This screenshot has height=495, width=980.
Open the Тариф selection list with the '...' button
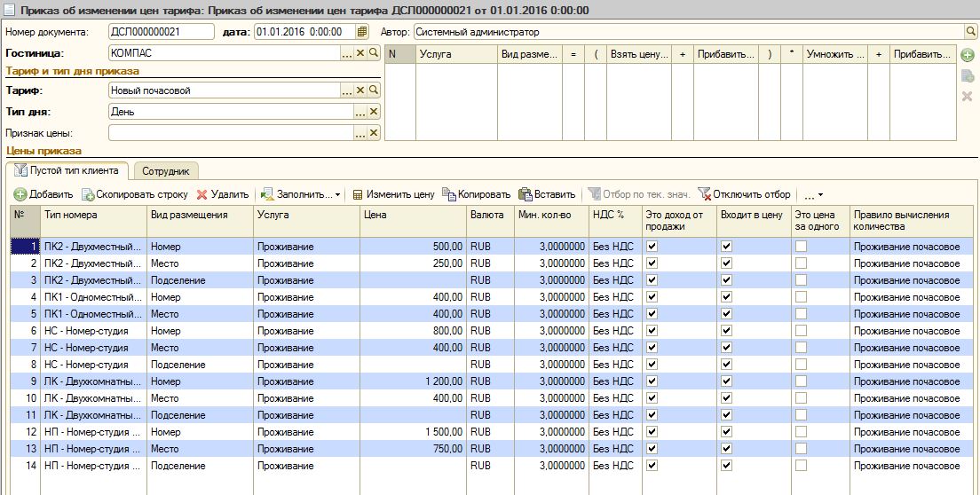(x=347, y=90)
